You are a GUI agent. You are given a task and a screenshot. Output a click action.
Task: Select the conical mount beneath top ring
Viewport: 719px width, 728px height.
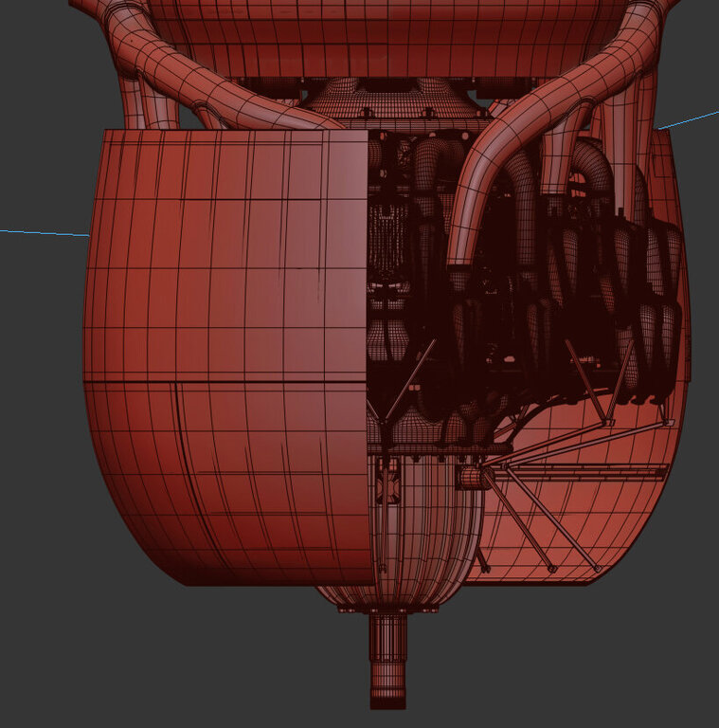click(388, 104)
